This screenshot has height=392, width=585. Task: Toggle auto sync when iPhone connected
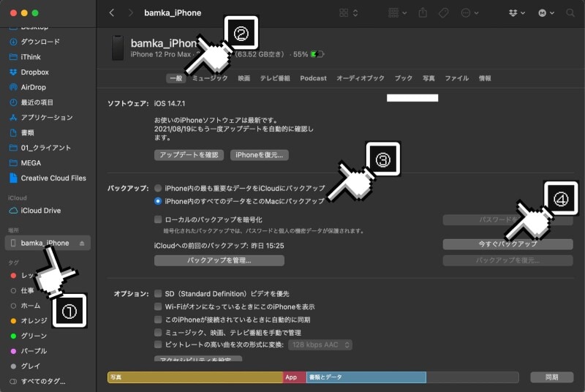(158, 320)
